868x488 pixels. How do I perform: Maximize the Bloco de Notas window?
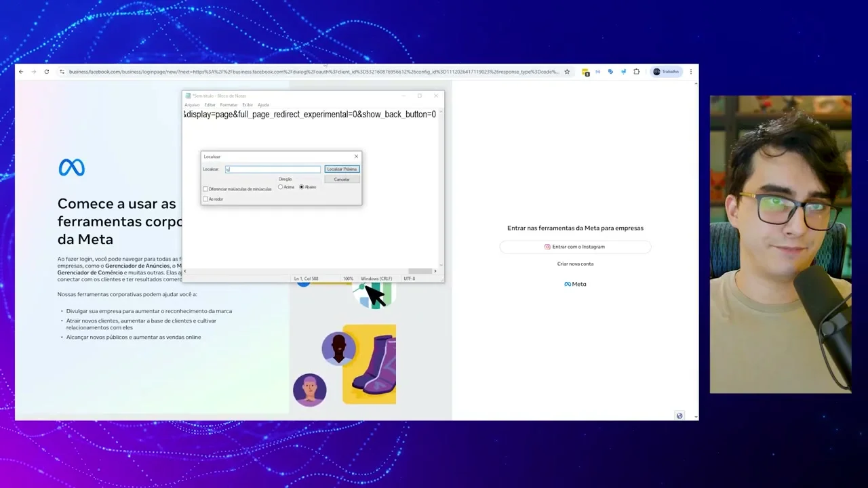419,96
